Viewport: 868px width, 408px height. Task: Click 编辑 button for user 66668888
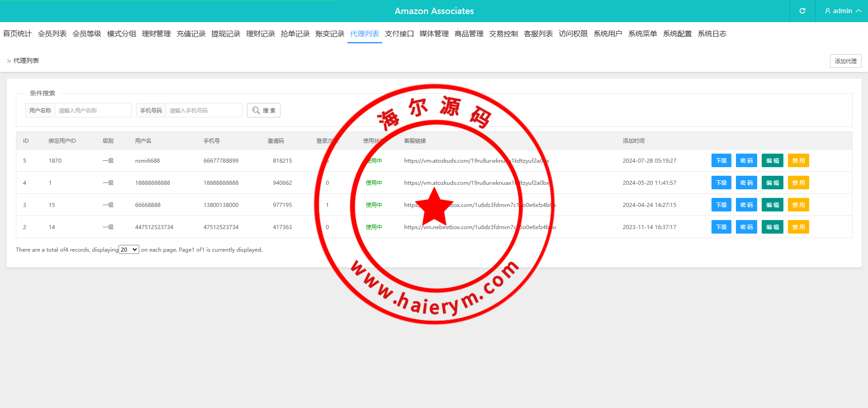click(x=772, y=205)
